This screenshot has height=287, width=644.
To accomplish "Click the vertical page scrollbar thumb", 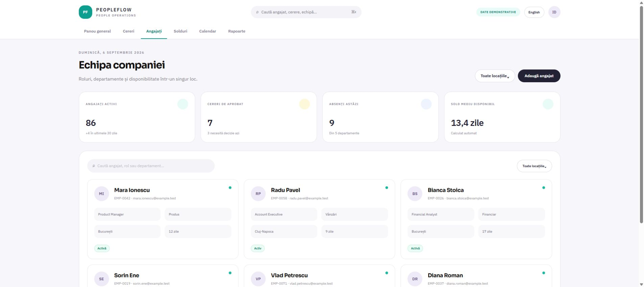I will [641, 114].
